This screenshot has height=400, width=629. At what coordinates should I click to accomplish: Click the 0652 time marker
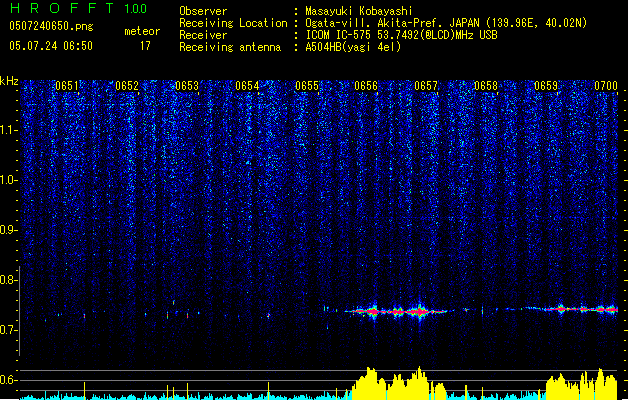pos(127,86)
